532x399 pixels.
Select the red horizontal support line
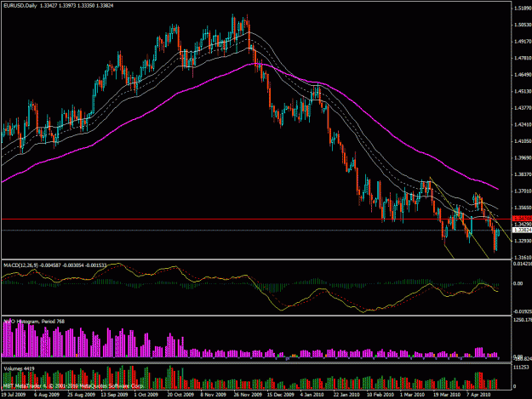(x=256, y=219)
